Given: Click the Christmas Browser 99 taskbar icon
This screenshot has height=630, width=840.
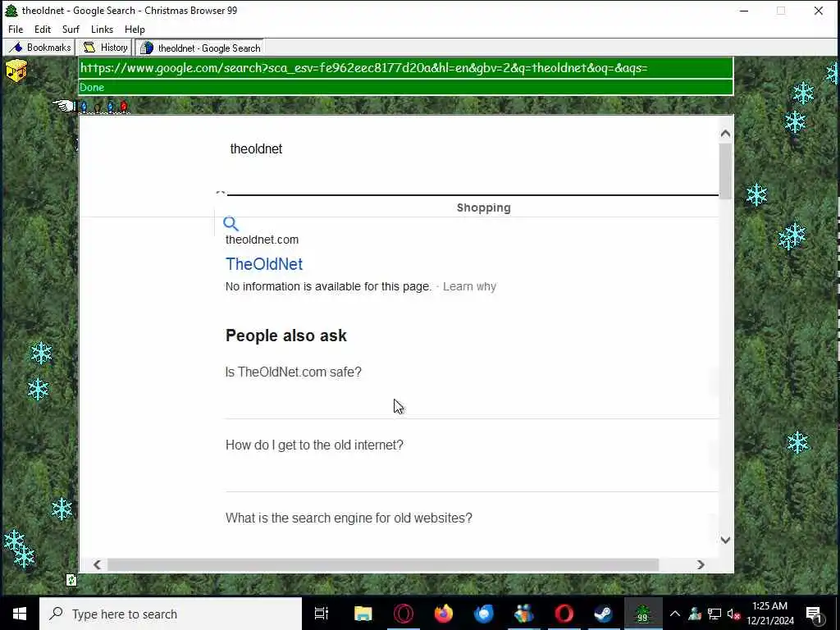Looking at the screenshot, I should tap(643, 614).
